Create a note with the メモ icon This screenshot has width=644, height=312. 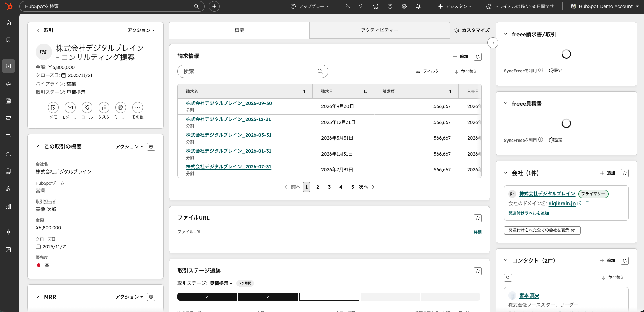click(x=53, y=107)
